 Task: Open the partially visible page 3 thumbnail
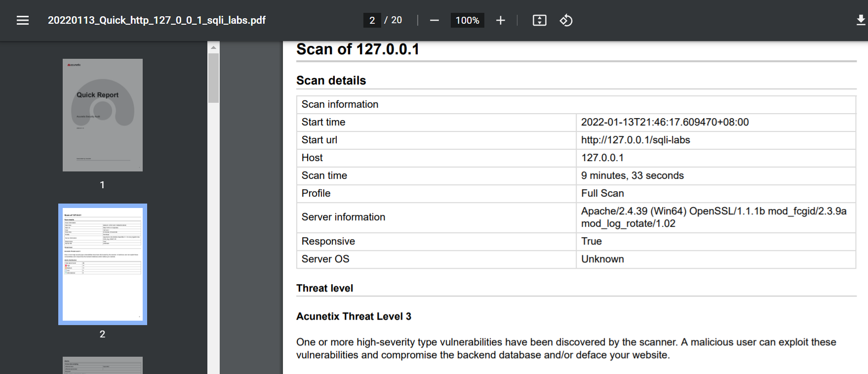[x=103, y=365]
